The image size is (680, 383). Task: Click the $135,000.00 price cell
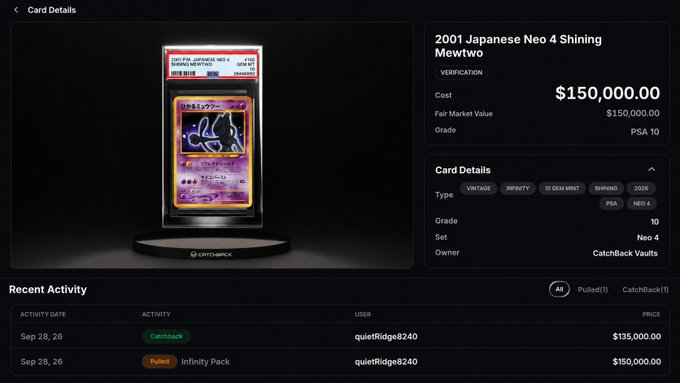[637, 337]
